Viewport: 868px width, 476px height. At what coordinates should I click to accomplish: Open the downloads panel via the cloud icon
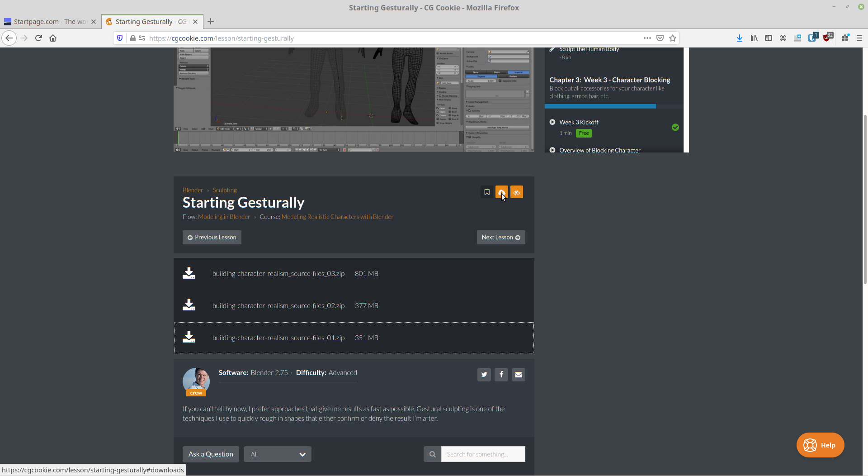click(502, 192)
